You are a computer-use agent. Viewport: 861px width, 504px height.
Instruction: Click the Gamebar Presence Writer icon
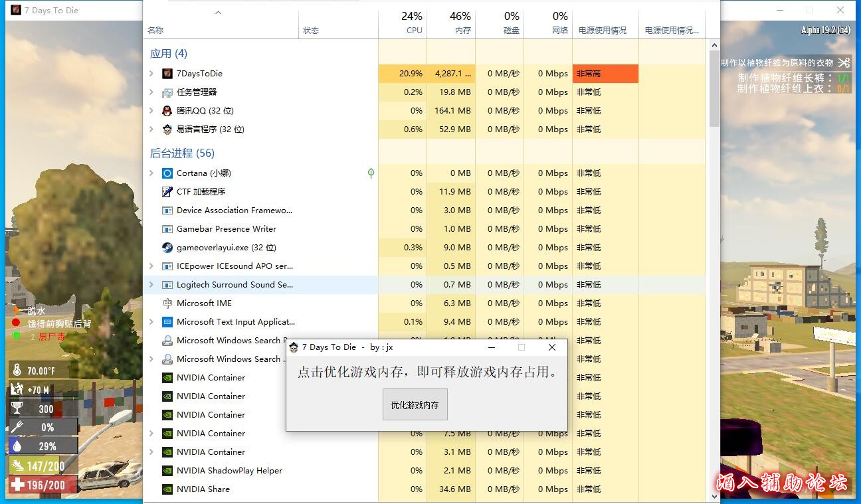pos(167,229)
